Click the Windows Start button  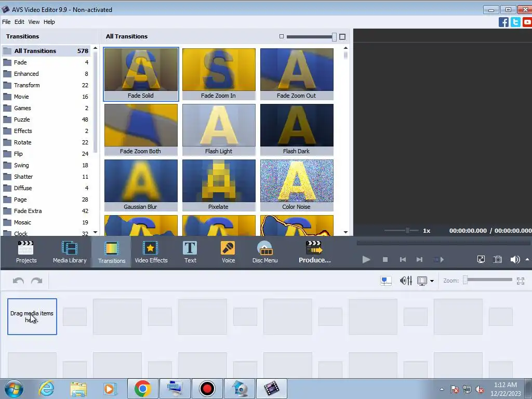tap(14, 389)
